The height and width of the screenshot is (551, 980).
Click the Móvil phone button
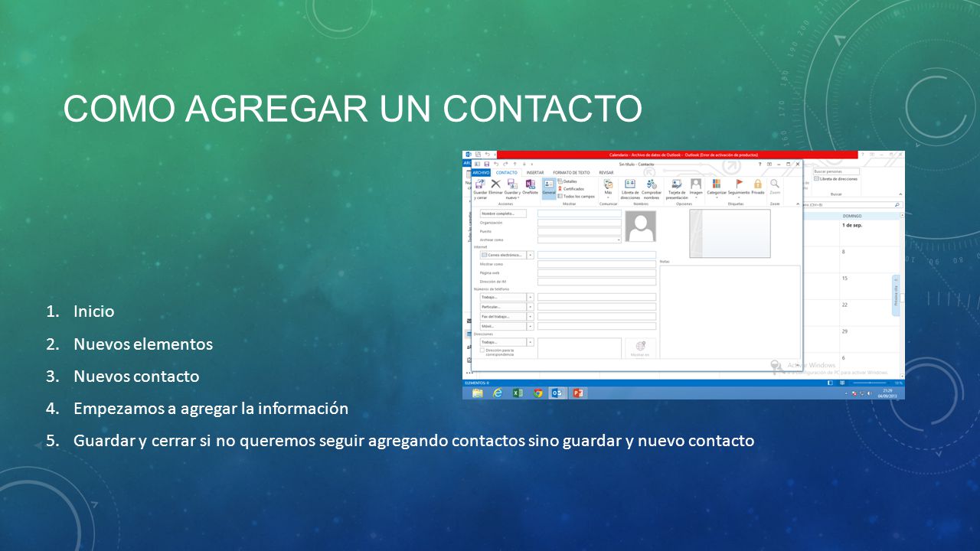503,326
